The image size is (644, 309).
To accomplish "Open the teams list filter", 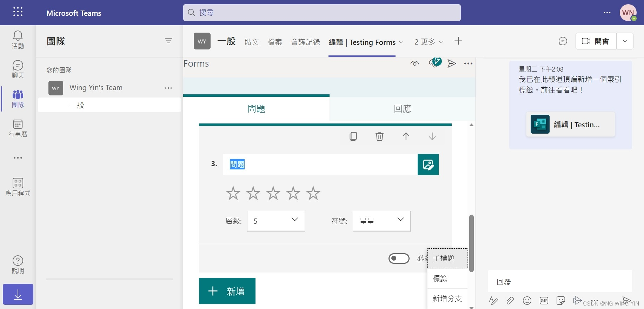I will [168, 41].
